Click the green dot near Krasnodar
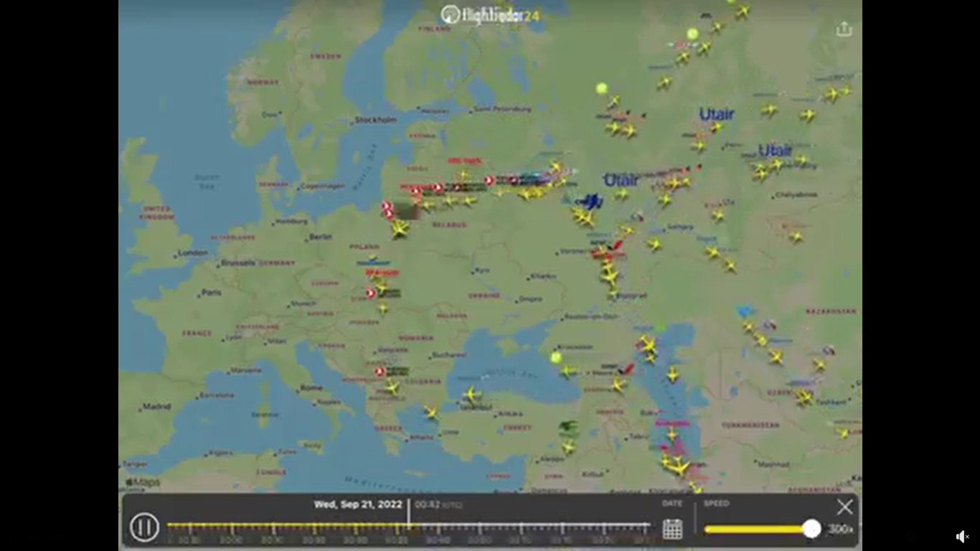The height and width of the screenshot is (551, 980). 556,357
